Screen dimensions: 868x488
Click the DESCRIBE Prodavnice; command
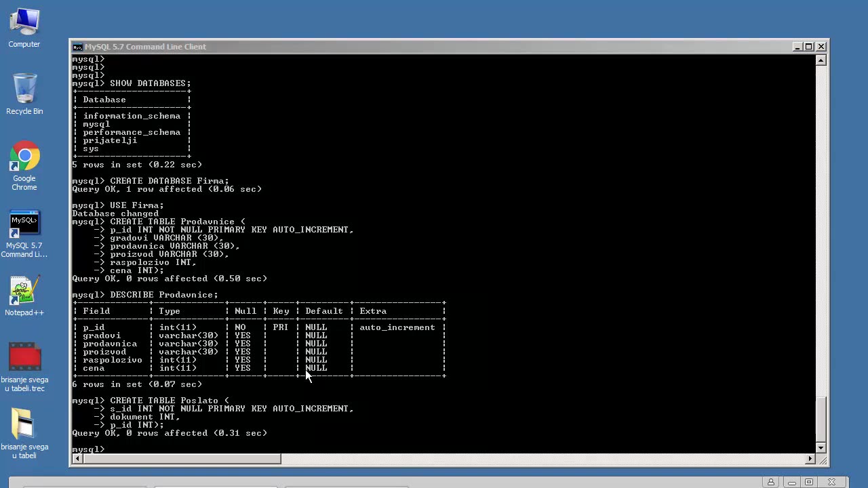click(x=164, y=295)
